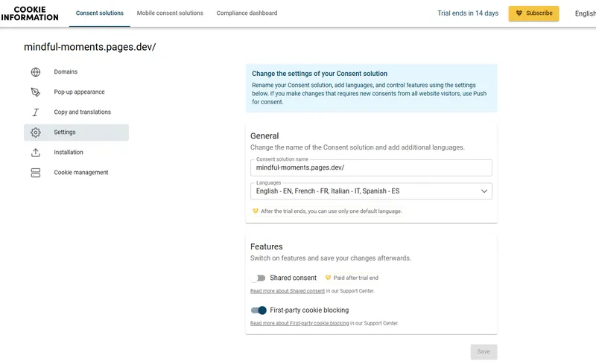Click the Copy and translations italic icon
This screenshot has height=364, width=596.
click(35, 112)
